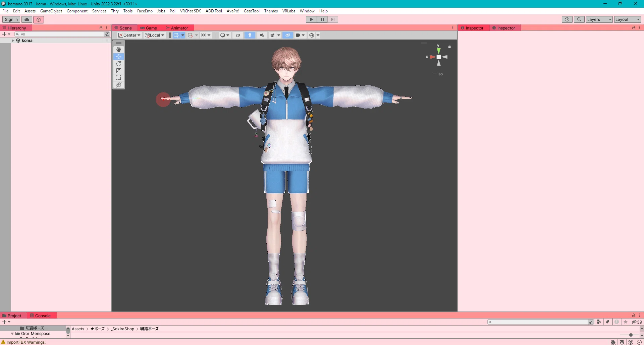Open the Layout dropdown
The height and width of the screenshot is (345, 644).
pos(628,19)
